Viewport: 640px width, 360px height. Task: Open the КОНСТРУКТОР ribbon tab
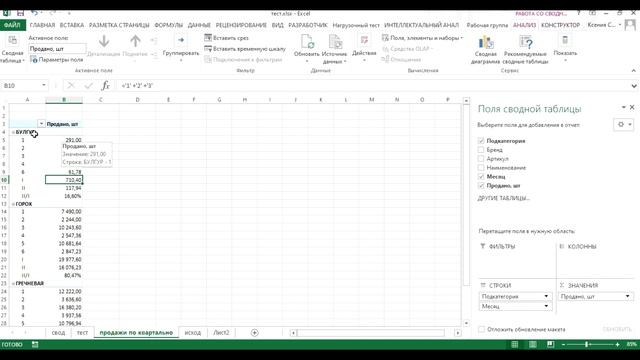(x=560, y=25)
